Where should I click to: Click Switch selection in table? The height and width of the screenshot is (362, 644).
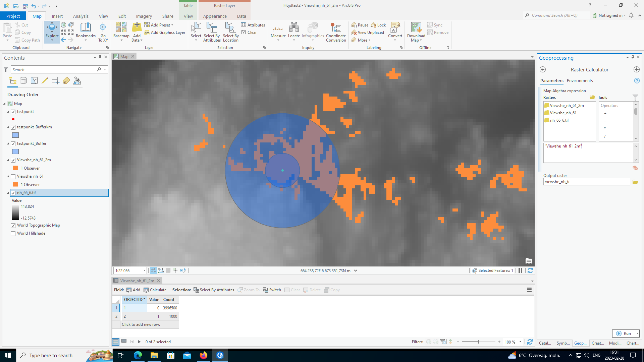click(272, 290)
